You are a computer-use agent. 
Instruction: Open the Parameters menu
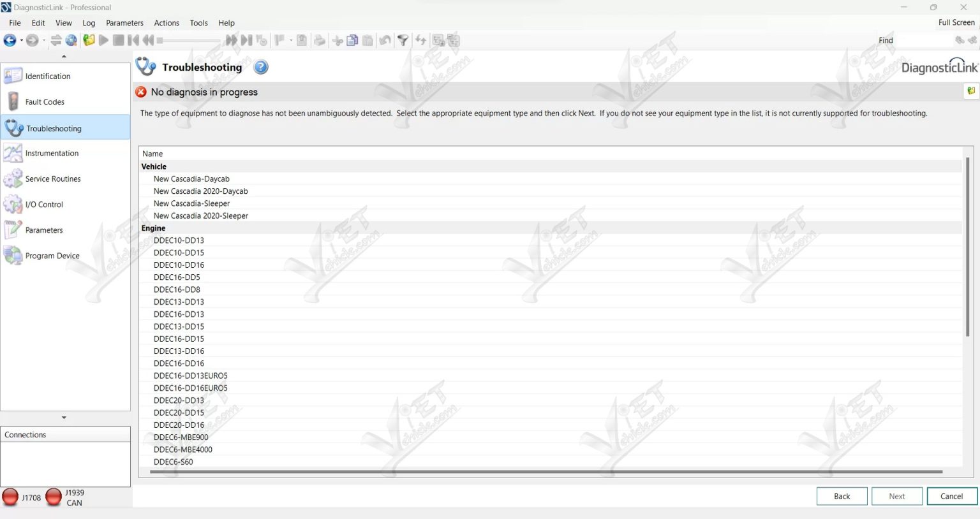[x=124, y=23]
